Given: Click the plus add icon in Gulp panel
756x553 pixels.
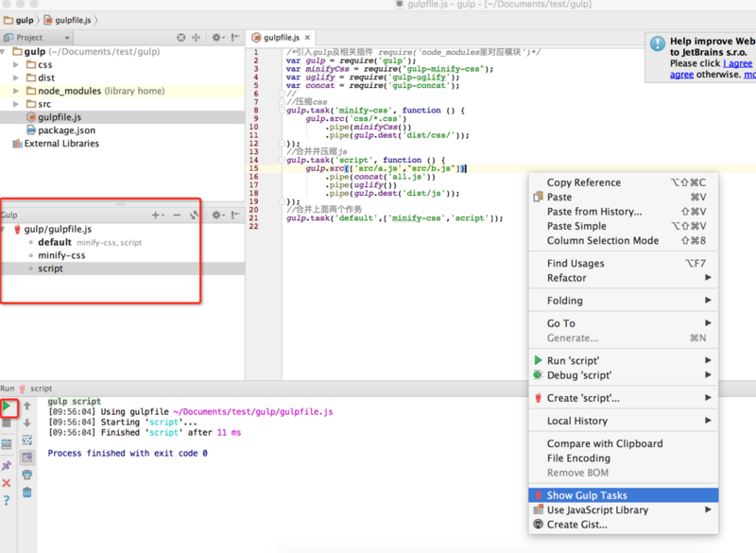Looking at the screenshot, I should (x=157, y=215).
